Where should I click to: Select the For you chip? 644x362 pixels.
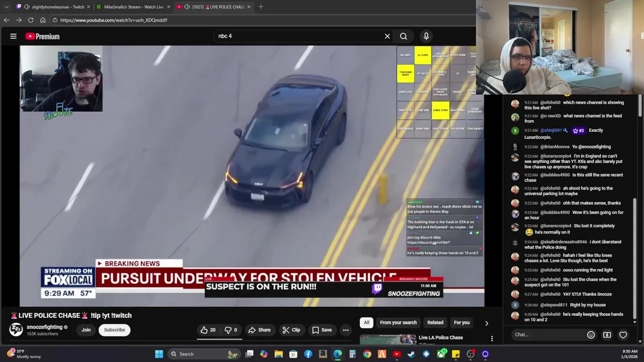pyautogui.click(x=461, y=323)
